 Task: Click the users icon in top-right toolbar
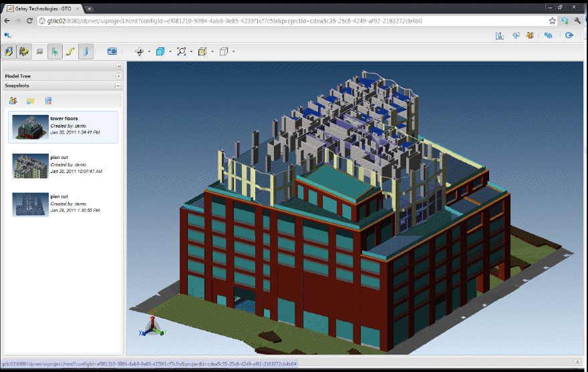pyautogui.click(x=530, y=35)
